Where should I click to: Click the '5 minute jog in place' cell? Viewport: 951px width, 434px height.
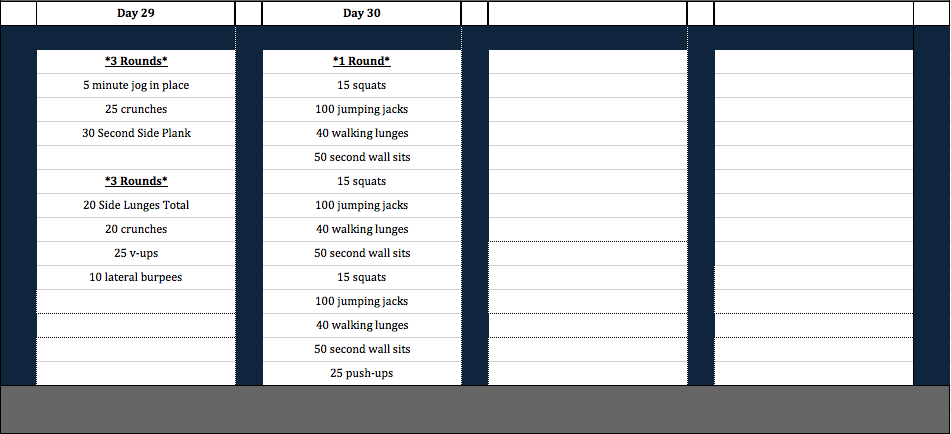[136, 85]
